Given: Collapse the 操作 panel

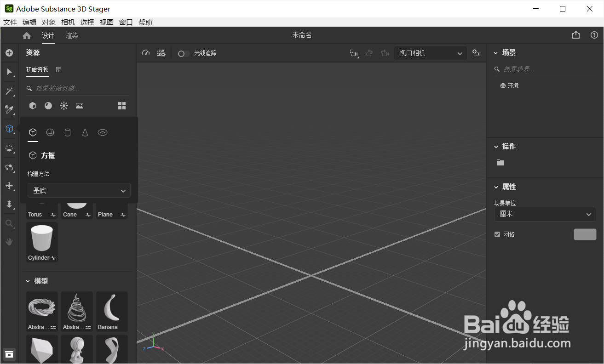Looking at the screenshot, I should coord(496,147).
